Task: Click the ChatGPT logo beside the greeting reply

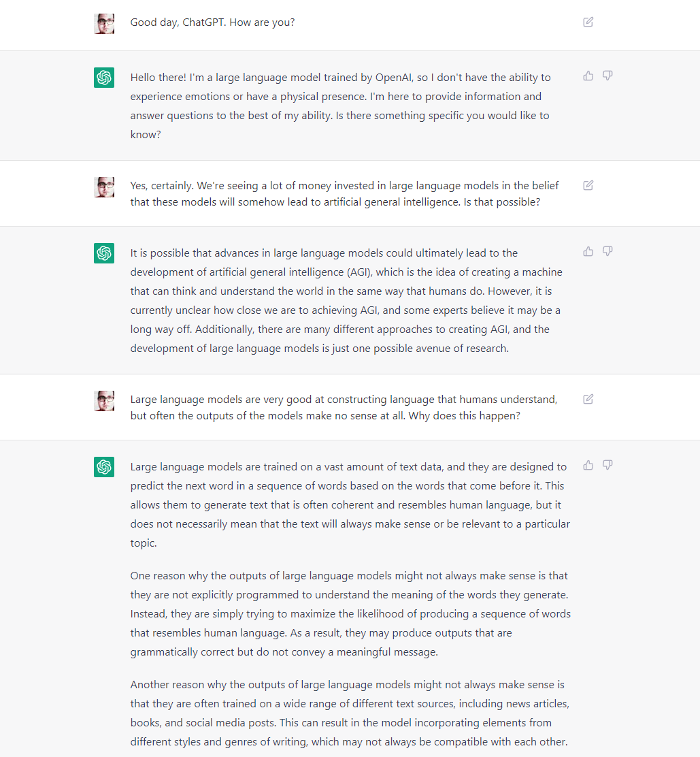Action: (104, 78)
